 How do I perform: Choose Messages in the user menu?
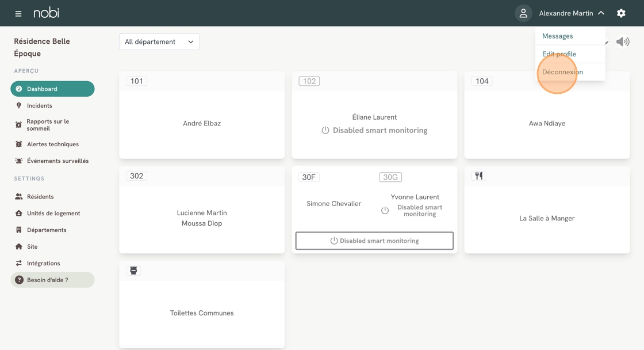pos(557,36)
